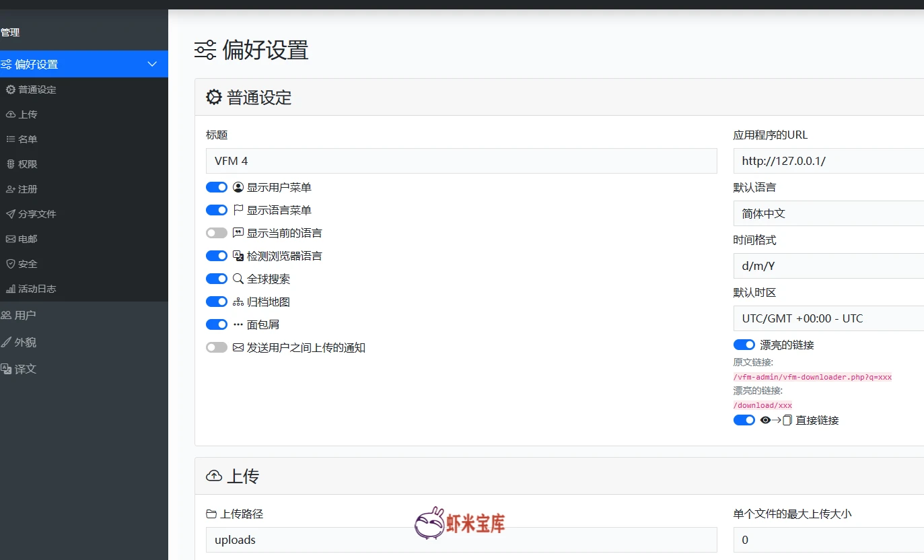Toggle the 归档地图 switch
The height and width of the screenshot is (560, 924).
tap(217, 302)
